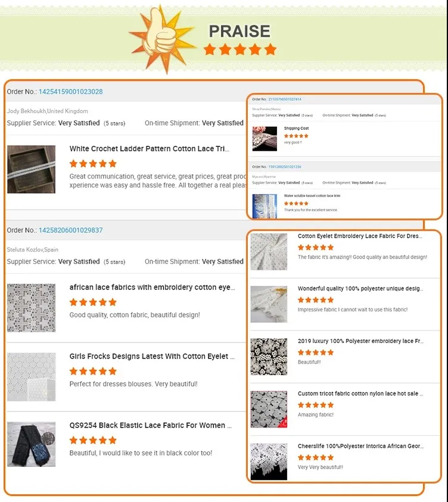
Task: Click the five stars under PRAISE heading
Action: 240,49
